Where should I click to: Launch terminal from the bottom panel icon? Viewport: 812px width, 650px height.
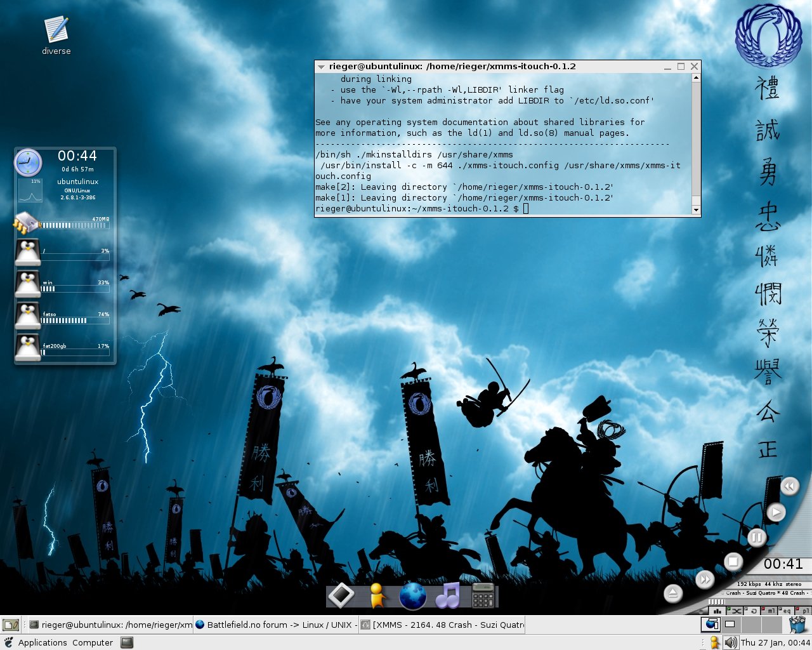[x=128, y=642]
